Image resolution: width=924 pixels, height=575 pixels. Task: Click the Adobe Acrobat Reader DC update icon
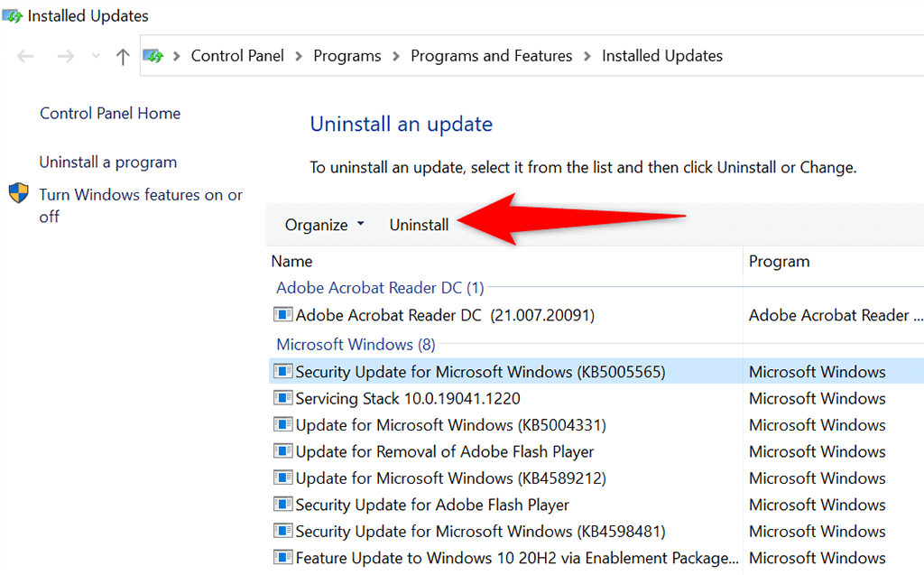283,315
